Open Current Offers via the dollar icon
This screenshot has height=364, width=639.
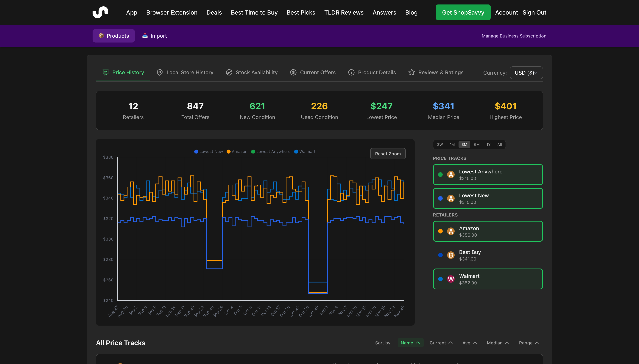tap(293, 72)
